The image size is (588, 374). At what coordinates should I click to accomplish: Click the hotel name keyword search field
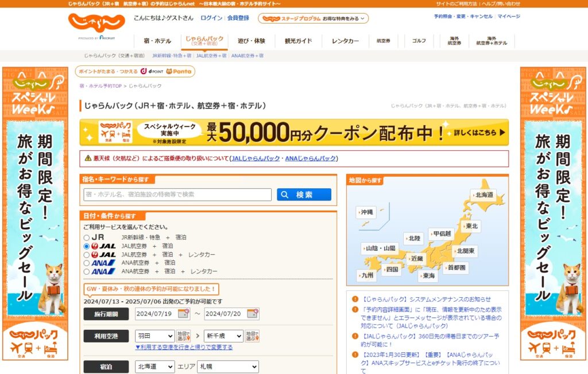pos(177,194)
